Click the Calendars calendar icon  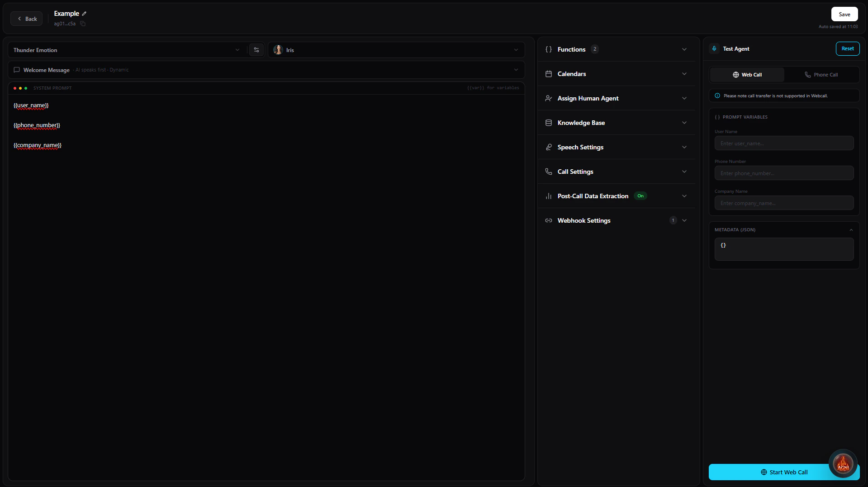coord(549,74)
